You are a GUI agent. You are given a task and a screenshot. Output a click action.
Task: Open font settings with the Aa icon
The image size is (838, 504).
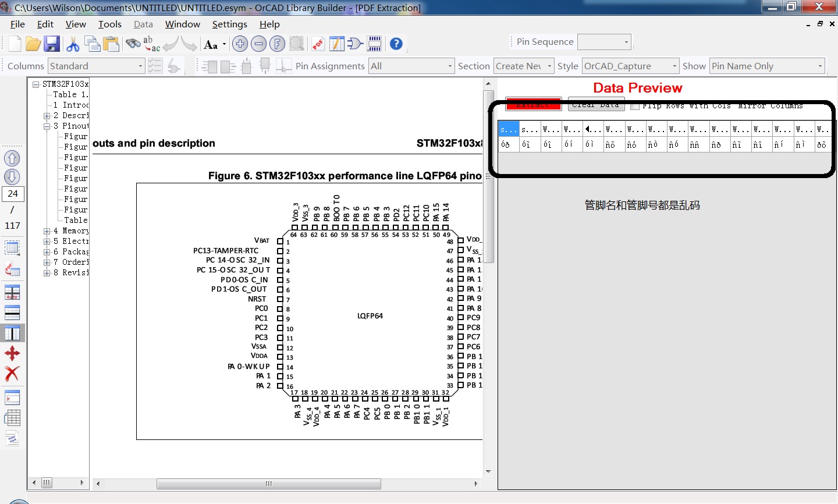pos(211,44)
